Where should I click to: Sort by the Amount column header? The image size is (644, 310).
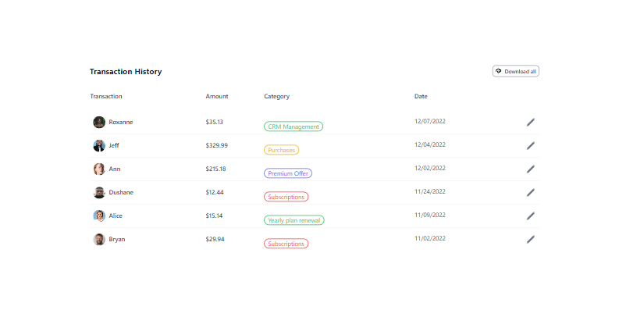217,97
